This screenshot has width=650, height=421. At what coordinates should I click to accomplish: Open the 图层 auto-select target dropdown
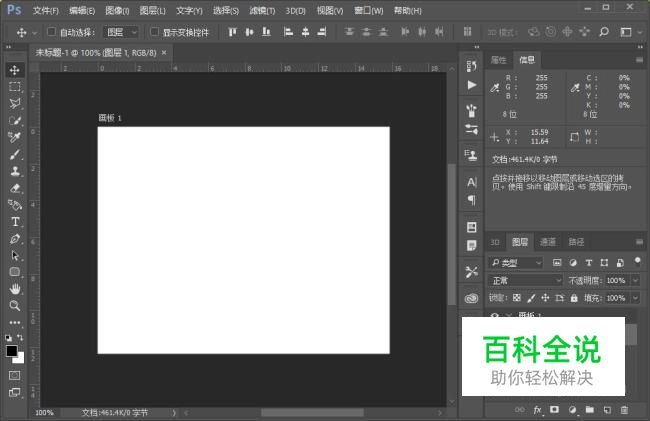pyautogui.click(x=122, y=32)
